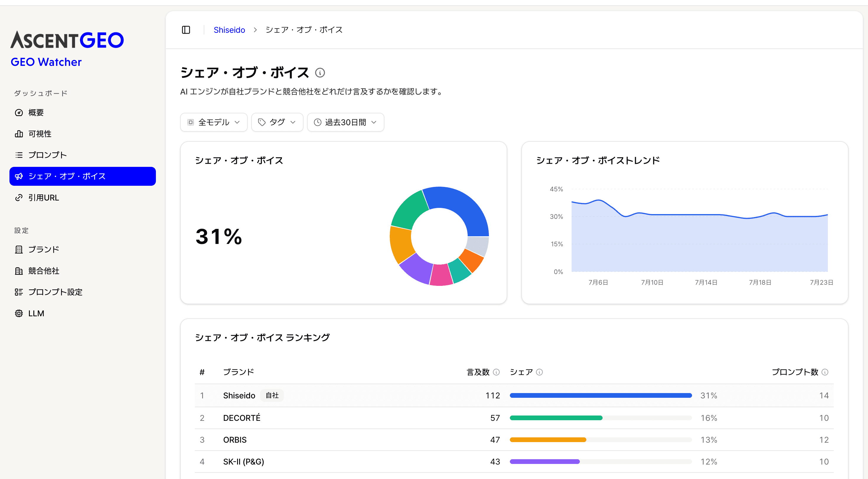Click the clock icon in the date filter
This screenshot has width=868, height=479.
tap(317, 122)
